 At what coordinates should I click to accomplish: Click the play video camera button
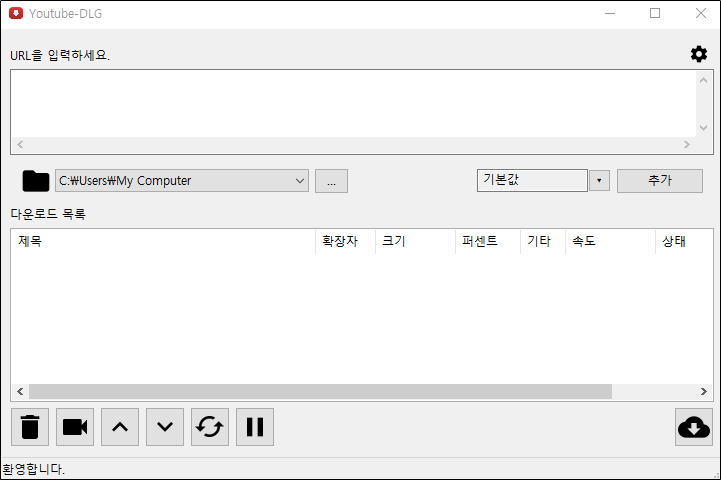tap(75, 427)
